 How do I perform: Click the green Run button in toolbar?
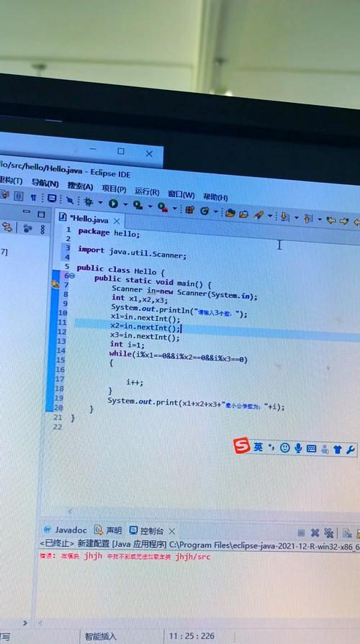113,204
